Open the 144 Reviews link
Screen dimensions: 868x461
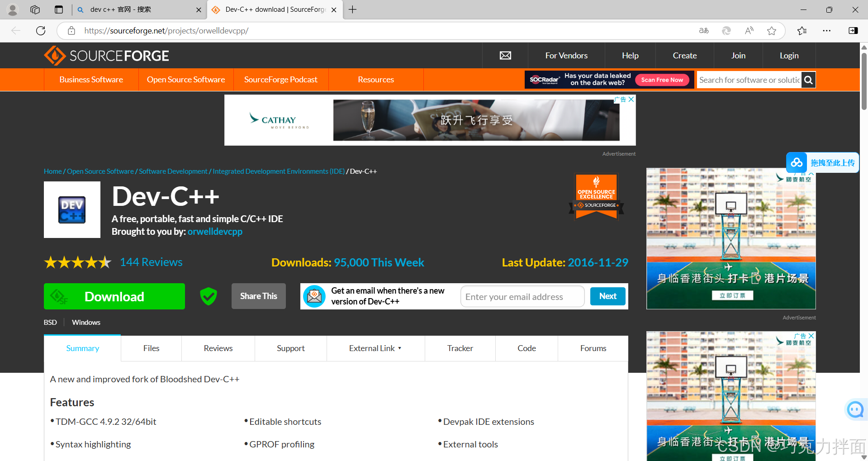coord(151,262)
